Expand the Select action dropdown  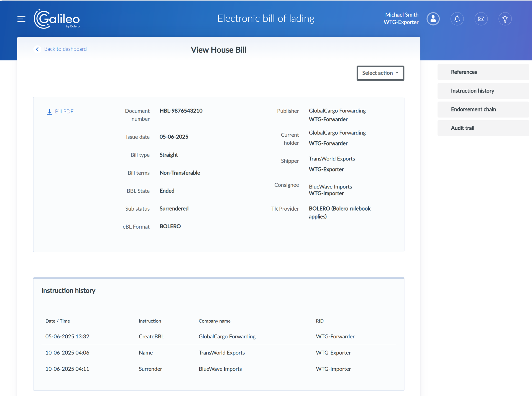point(377,73)
